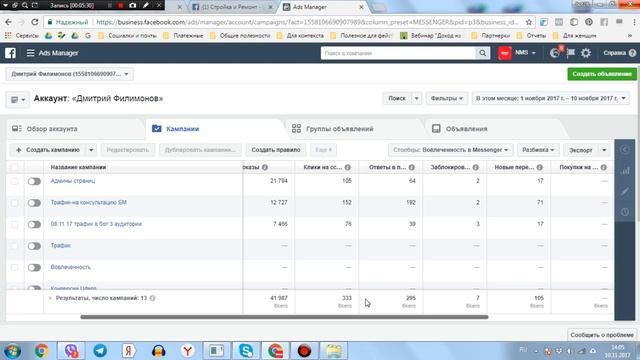640x360 pixels.
Task: Click info icon in the results summary row
Action: [152, 298]
